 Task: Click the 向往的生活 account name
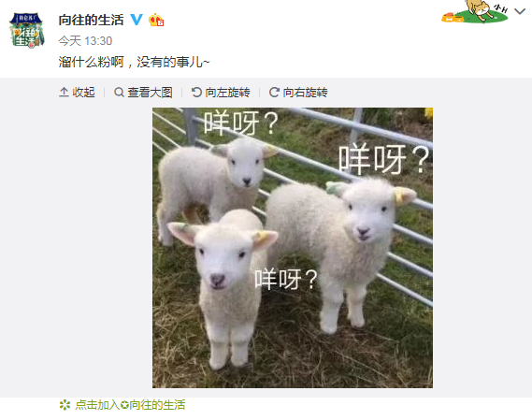[91, 20]
